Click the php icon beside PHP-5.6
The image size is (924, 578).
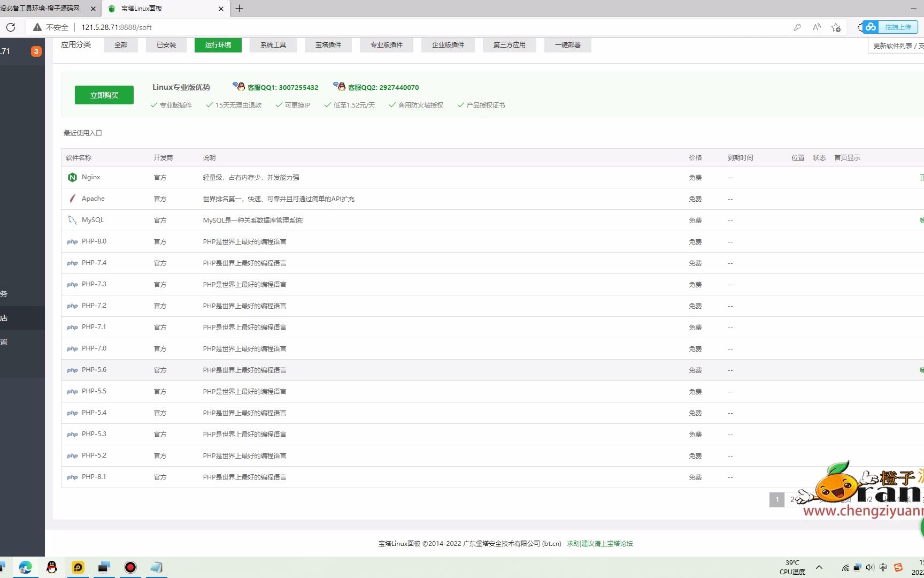pyautogui.click(x=72, y=370)
